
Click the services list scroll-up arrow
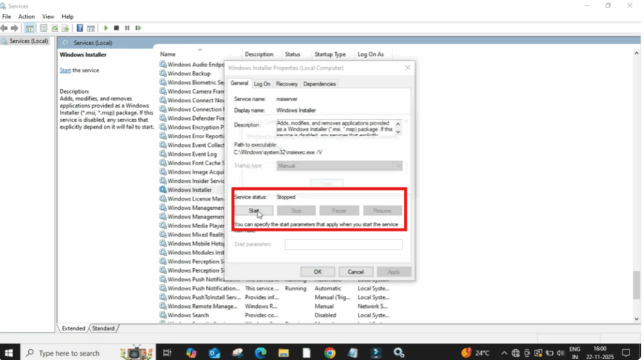click(636, 53)
